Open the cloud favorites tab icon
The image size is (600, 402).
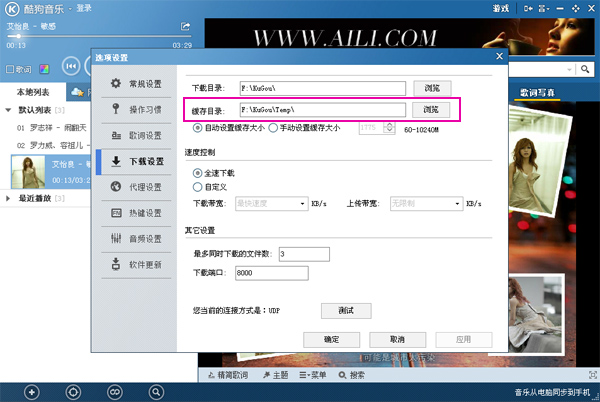[78, 92]
